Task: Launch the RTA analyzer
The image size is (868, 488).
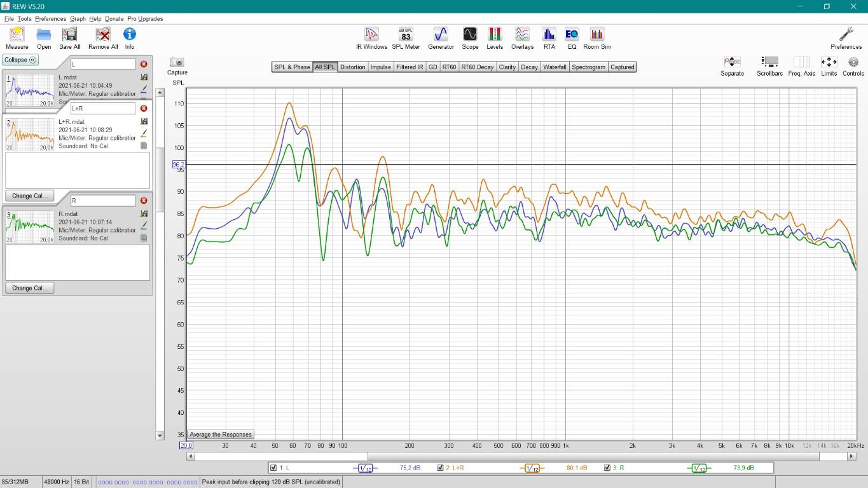Action: (x=549, y=38)
